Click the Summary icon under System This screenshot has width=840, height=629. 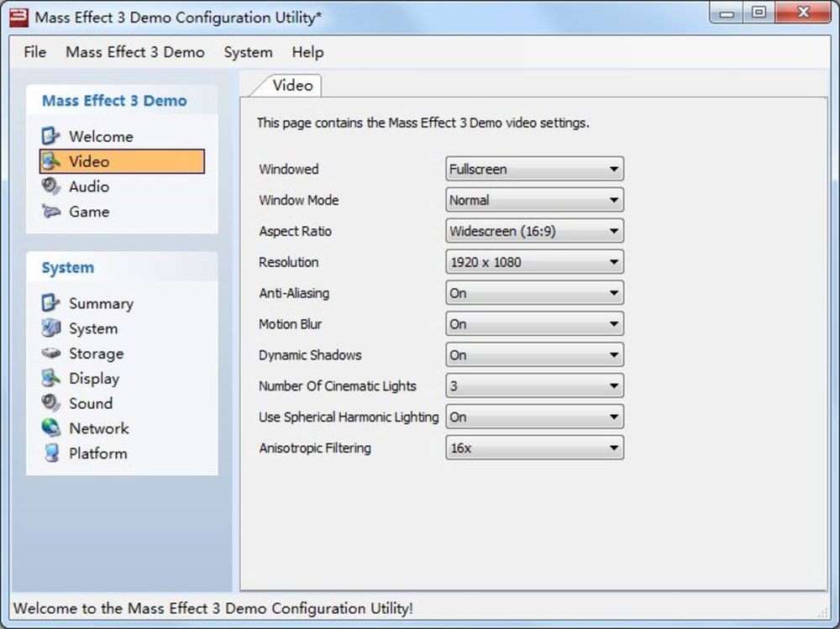pyautogui.click(x=51, y=303)
